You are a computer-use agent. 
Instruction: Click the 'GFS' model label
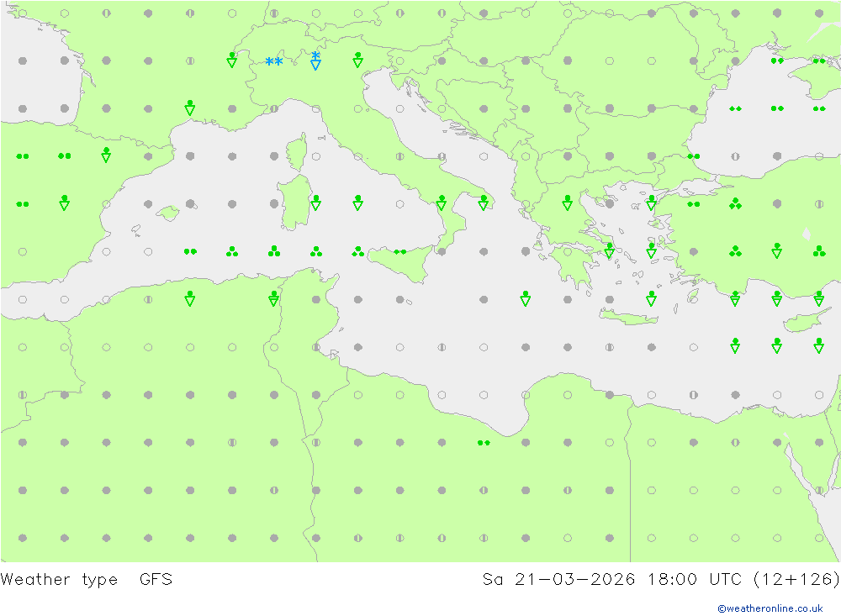point(156,579)
